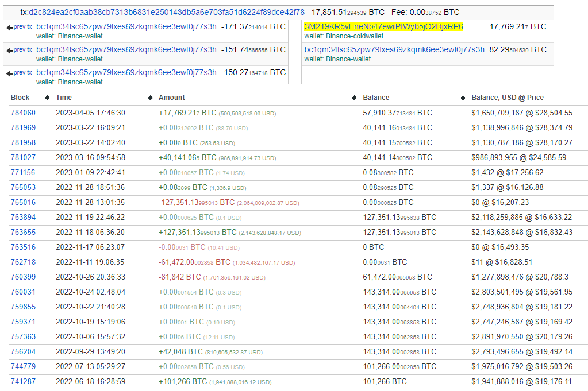
Task: Sort table by Balance column arrows
Action: click(x=463, y=98)
